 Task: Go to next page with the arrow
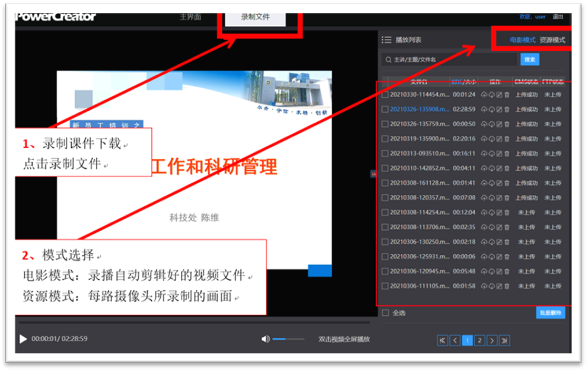point(492,340)
